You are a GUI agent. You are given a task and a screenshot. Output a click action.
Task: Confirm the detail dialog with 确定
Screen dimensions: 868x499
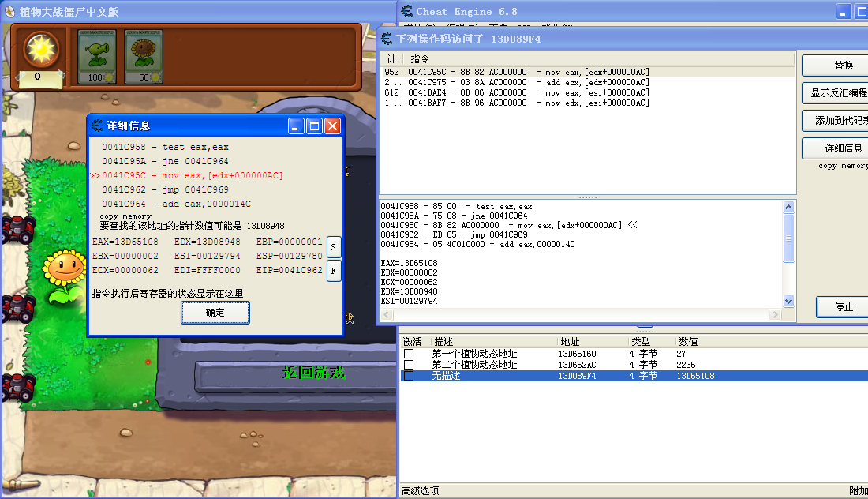tap(215, 313)
